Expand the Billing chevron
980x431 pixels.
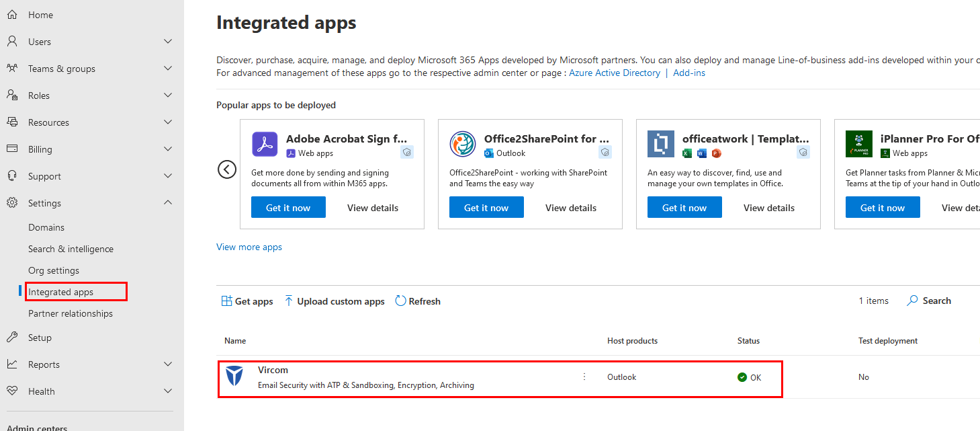click(x=168, y=149)
